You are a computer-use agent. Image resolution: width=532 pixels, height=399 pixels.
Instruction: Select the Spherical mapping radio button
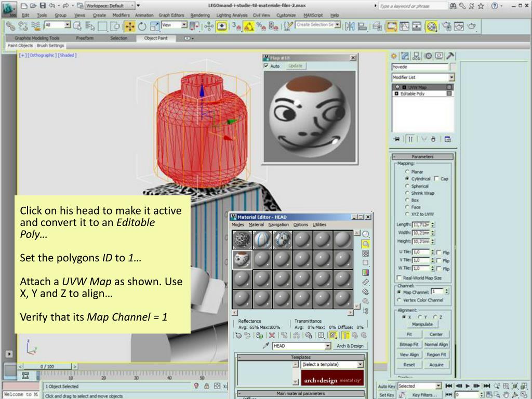407,186
